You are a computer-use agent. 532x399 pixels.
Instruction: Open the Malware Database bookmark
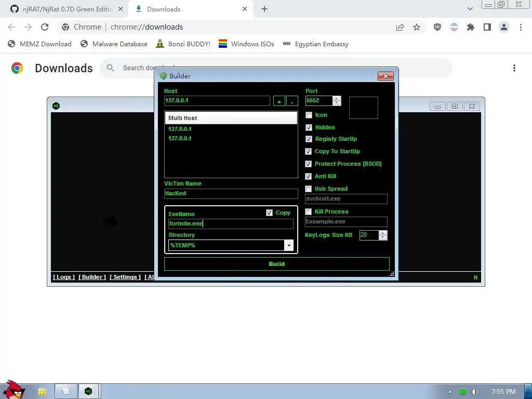pos(114,44)
